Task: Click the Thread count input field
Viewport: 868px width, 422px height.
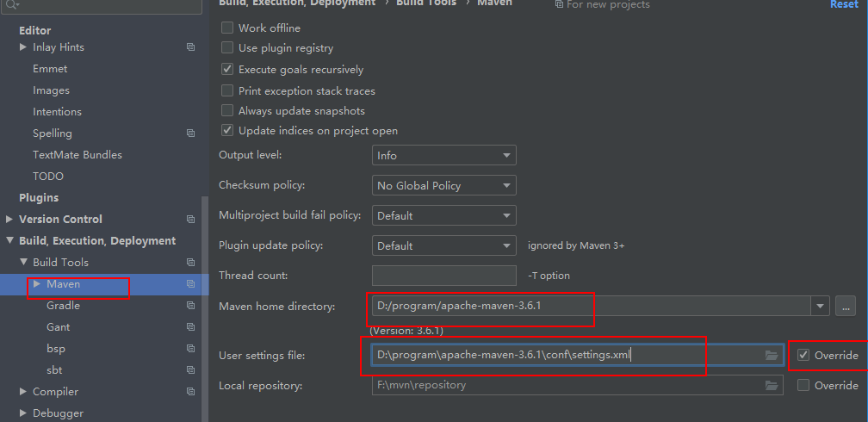Action: click(x=443, y=276)
